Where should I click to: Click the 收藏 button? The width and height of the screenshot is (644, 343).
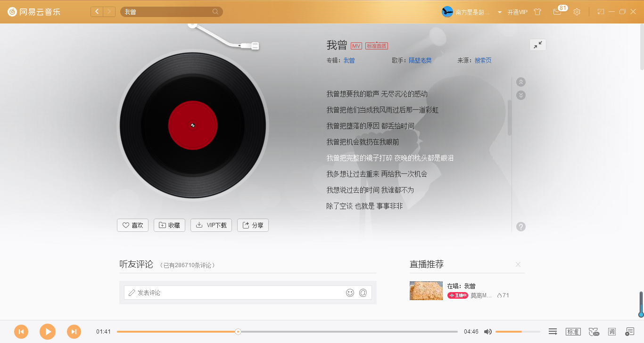coord(170,225)
